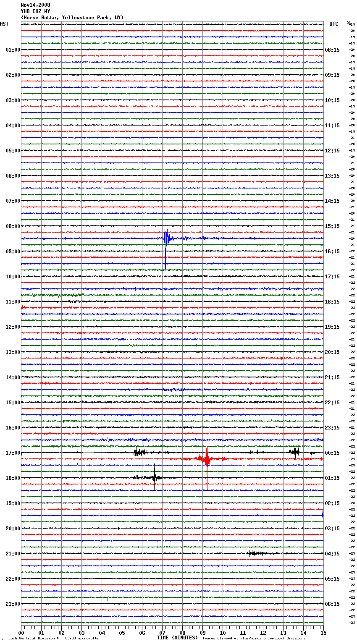Screen dimensions: 357x644
Task: Click the Traces clipped at plus/minus footnote
Action: [254, 639]
